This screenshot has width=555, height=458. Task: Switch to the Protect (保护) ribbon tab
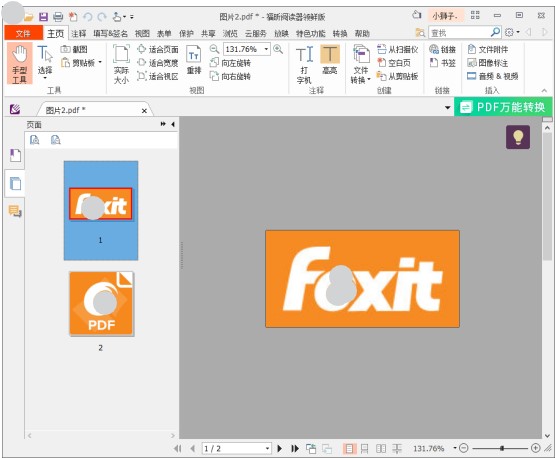pyautogui.click(x=186, y=34)
